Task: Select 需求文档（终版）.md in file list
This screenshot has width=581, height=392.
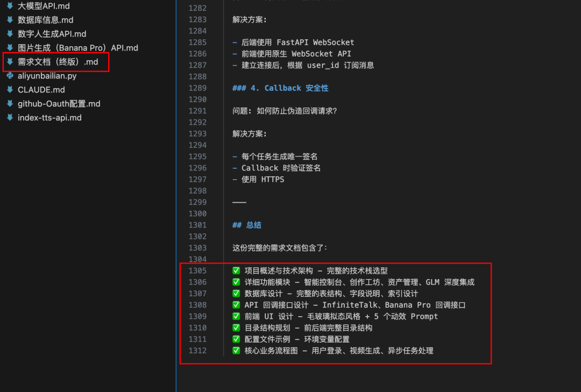Action: (58, 61)
